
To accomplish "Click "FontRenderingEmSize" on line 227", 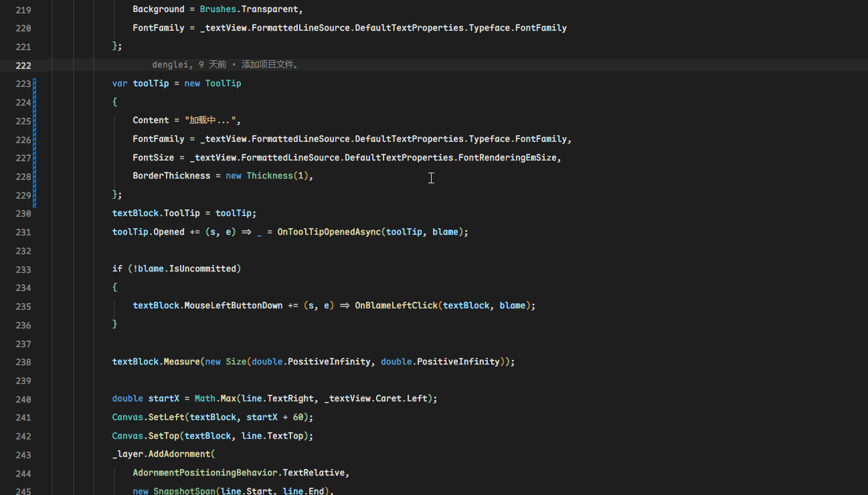I will 507,158.
